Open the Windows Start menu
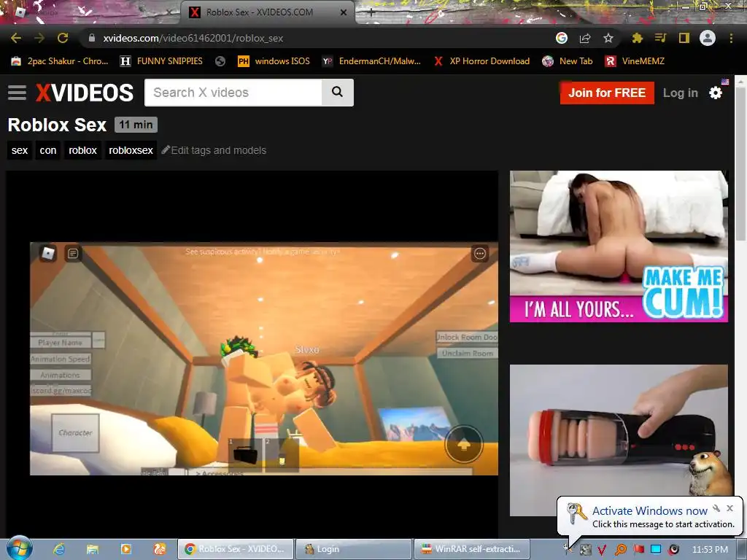 (x=18, y=548)
